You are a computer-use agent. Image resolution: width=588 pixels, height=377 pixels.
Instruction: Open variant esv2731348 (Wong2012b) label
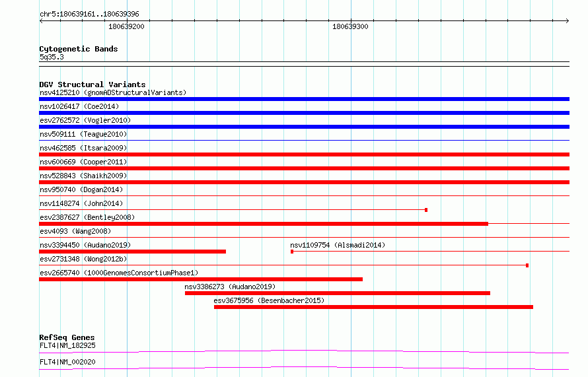click(x=83, y=259)
